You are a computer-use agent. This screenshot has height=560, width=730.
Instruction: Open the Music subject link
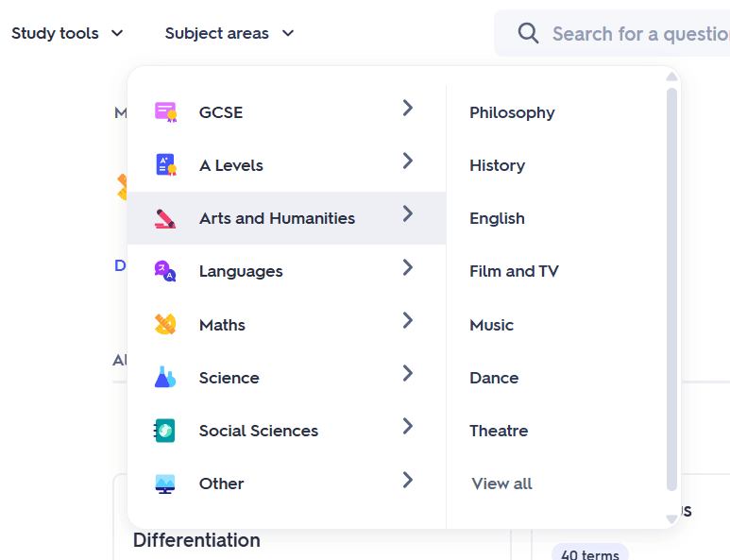click(492, 325)
